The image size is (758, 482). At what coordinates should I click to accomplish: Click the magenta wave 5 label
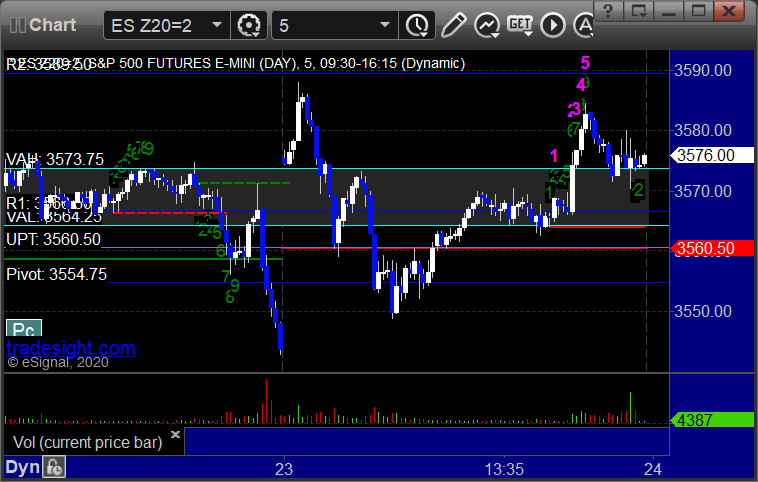point(585,62)
